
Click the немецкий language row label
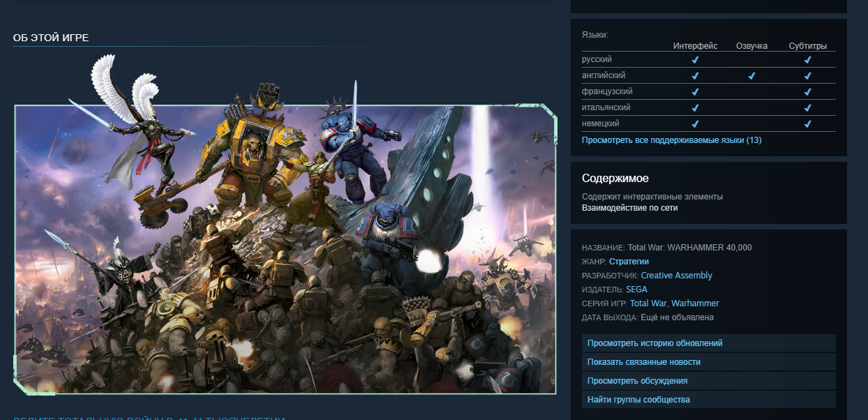click(x=601, y=123)
